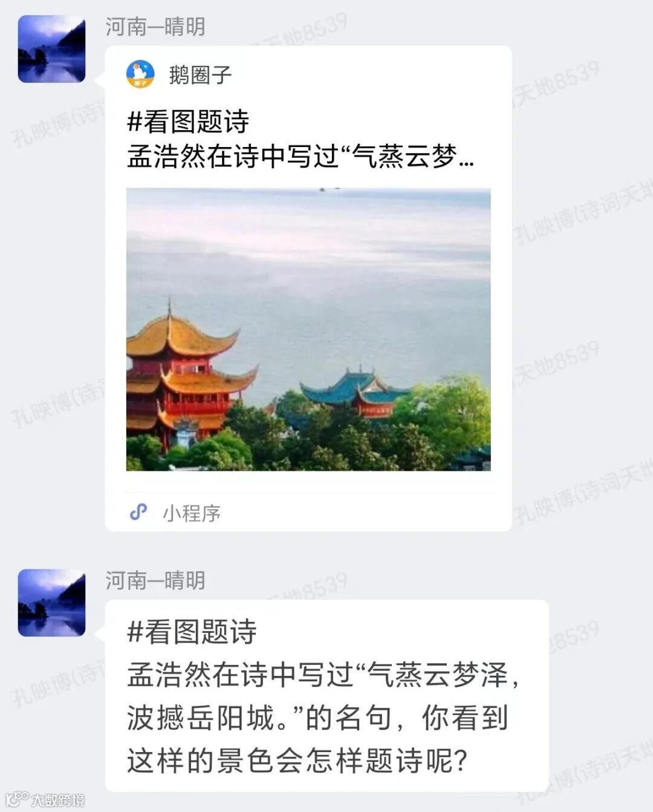
Task: Tap the 鹅圈子 mini program logo
Action: pos(140,74)
